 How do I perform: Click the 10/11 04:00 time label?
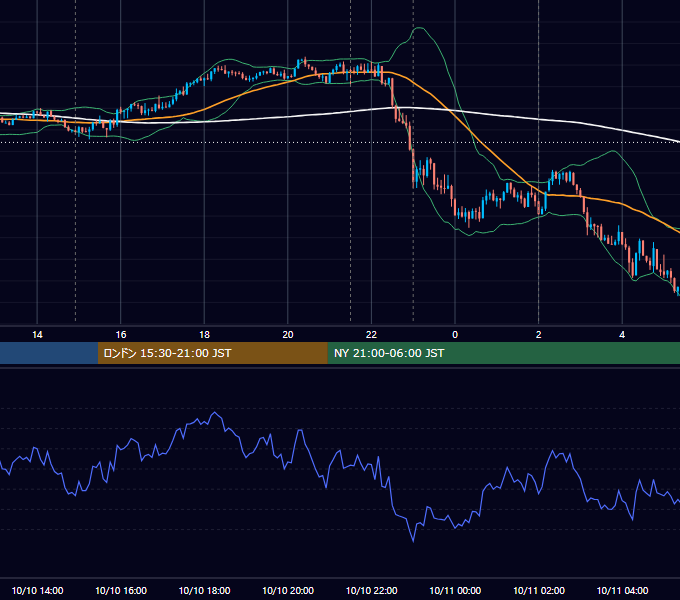click(x=622, y=590)
